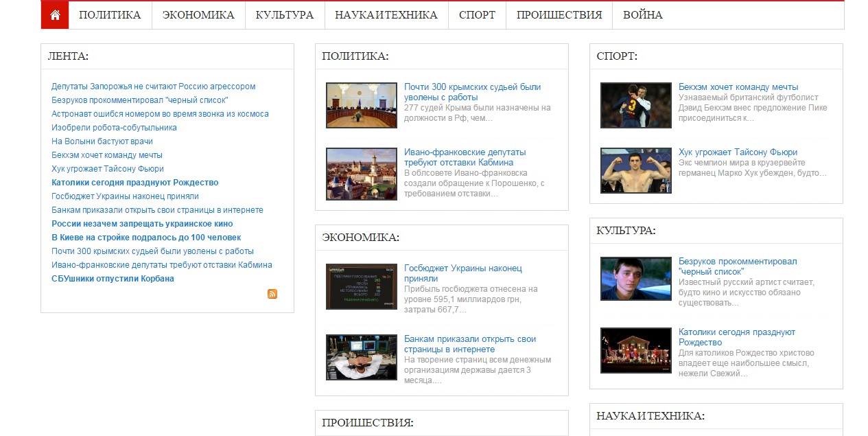Open В Киеве на стройке подралось link
The height and width of the screenshot is (436, 868).
(x=146, y=238)
